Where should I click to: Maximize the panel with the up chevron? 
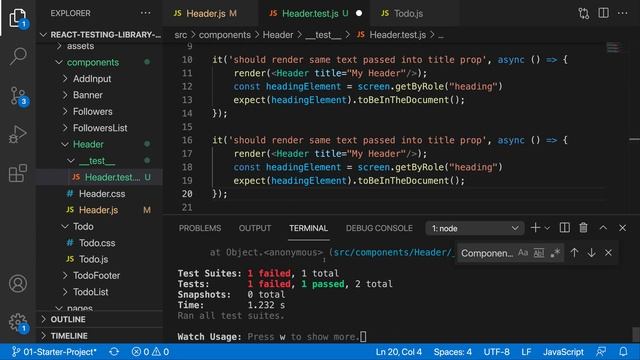coord(603,228)
